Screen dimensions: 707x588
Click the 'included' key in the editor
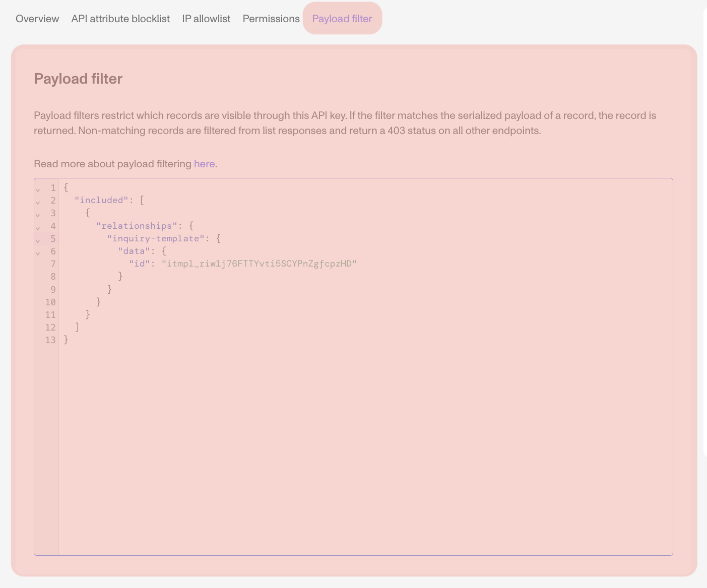[101, 200]
